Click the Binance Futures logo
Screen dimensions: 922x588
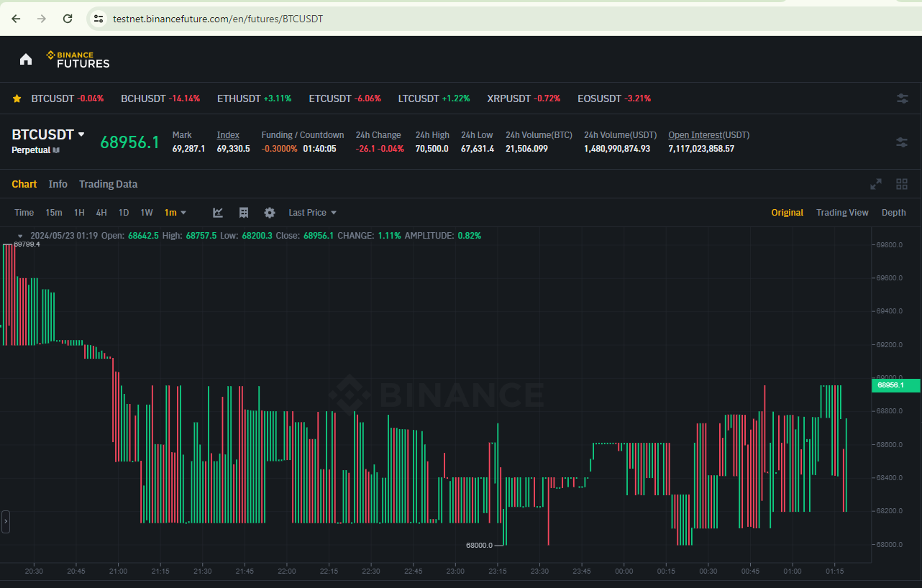tap(78, 60)
